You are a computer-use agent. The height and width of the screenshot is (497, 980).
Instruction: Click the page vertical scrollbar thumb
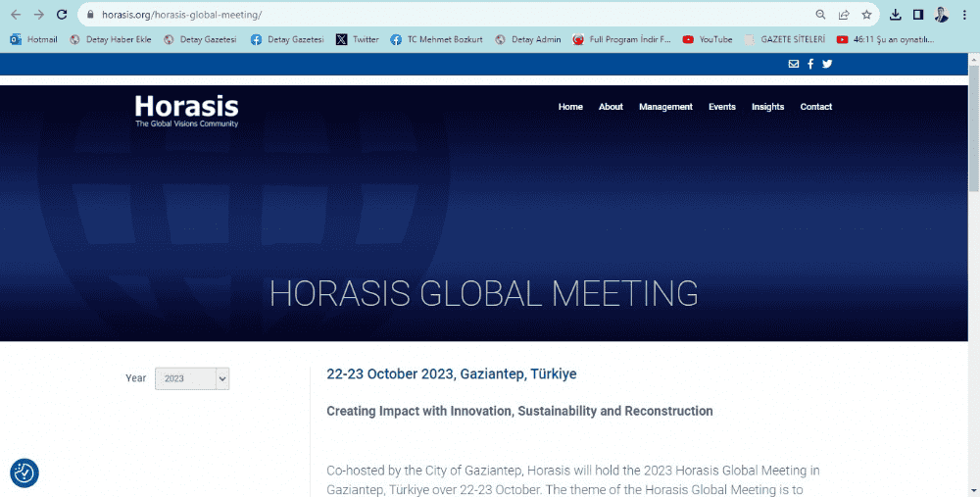(974, 128)
